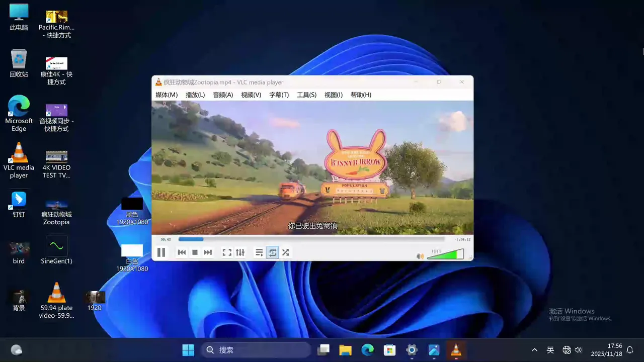This screenshot has width=644, height=362.
Task: Select bird desktop file
Action: (x=19, y=251)
